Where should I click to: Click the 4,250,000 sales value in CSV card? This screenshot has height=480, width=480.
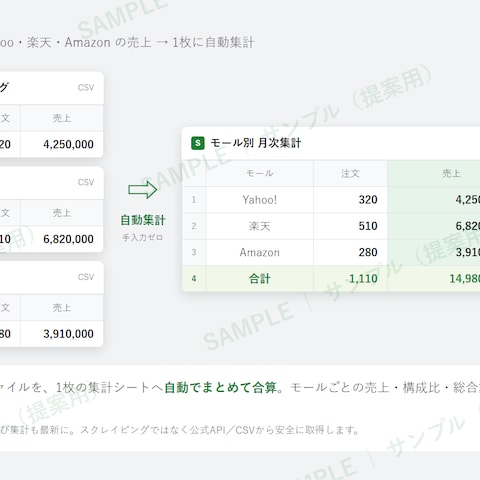(x=68, y=144)
